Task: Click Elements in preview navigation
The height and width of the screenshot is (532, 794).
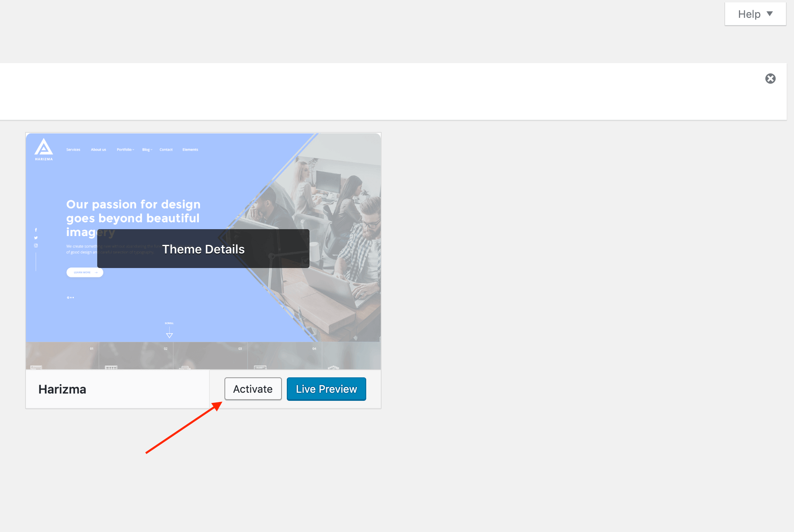Action: tap(190, 150)
